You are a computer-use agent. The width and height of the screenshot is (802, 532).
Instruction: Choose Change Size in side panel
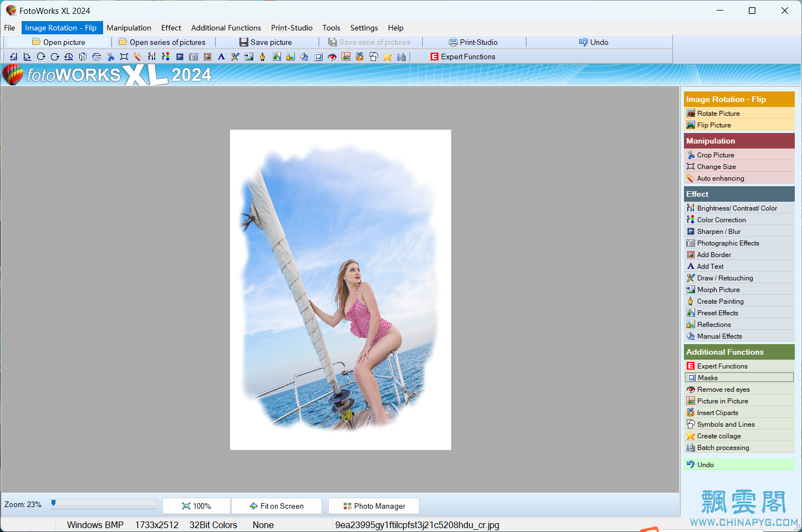[x=739, y=166]
